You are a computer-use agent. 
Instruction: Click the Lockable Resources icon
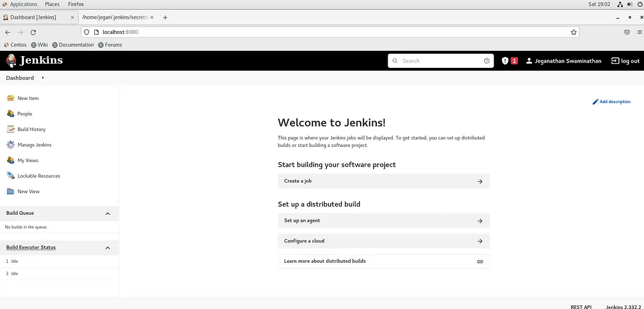(x=11, y=176)
